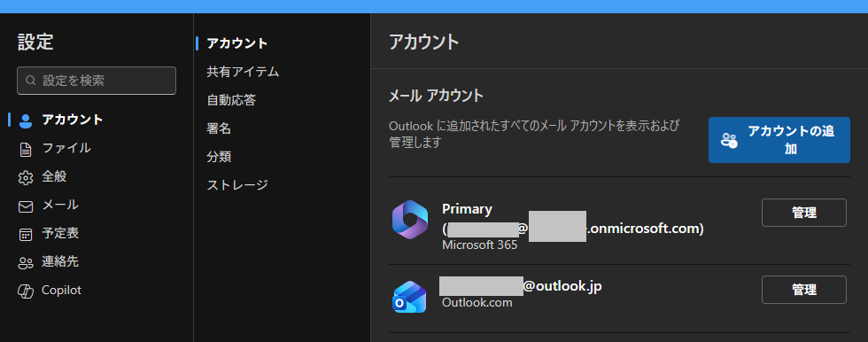Click the Outlook に追加された description text
Viewport: 868px width, 342px height.
coord(534,134)
